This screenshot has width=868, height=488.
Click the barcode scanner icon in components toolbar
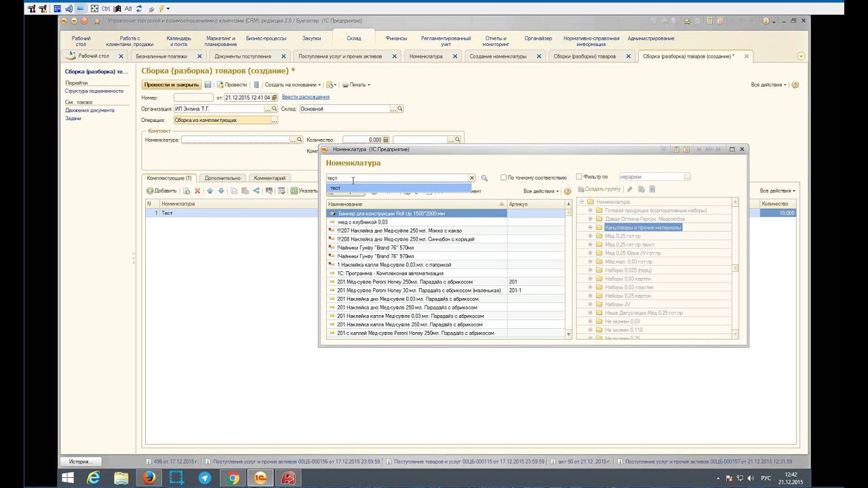coord(269,191)
